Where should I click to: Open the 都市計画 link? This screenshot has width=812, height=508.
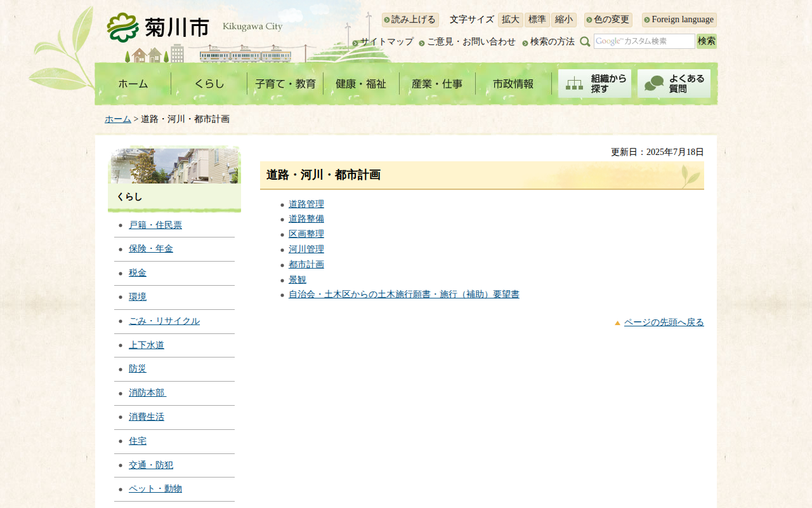click(x=306, y=265)
